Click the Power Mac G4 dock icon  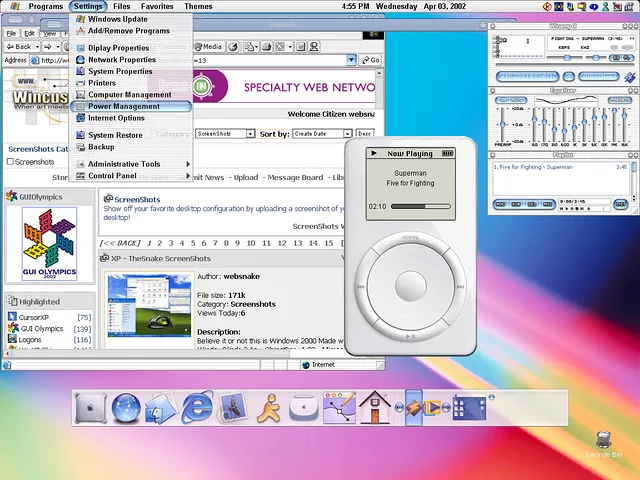[91, 408]
